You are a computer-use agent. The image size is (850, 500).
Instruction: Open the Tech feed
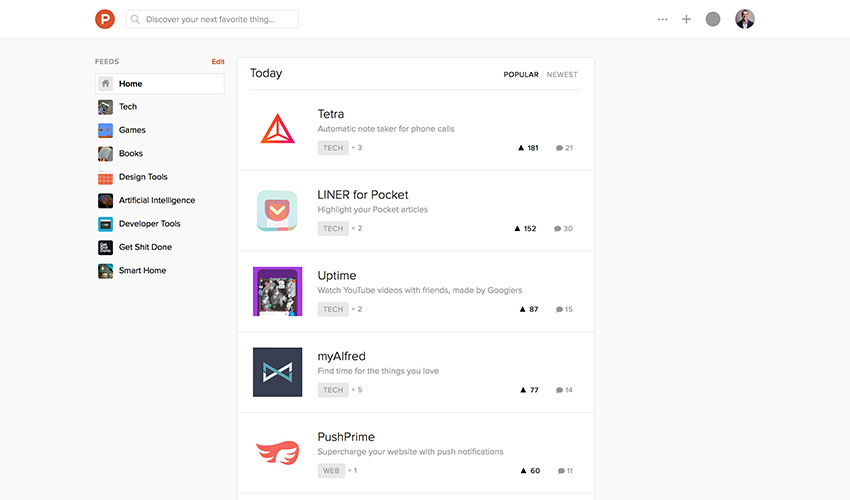pos(128,107)
